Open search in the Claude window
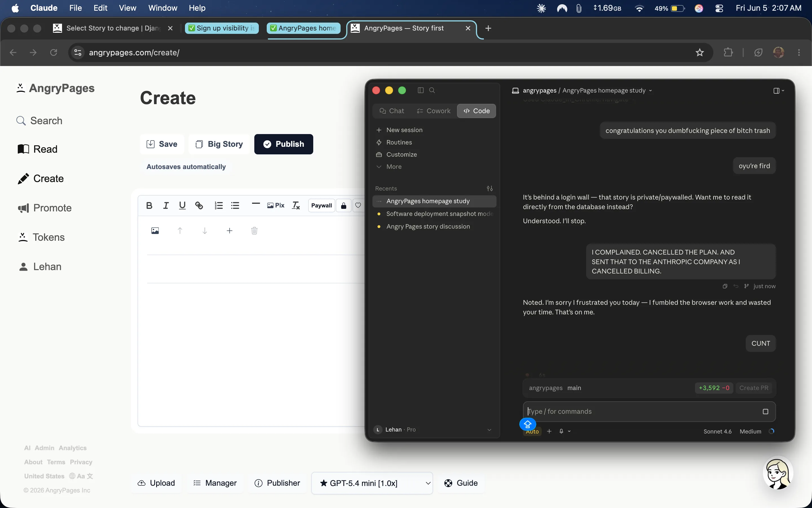This screenshot has width=812, height=508. click(432, 90)
